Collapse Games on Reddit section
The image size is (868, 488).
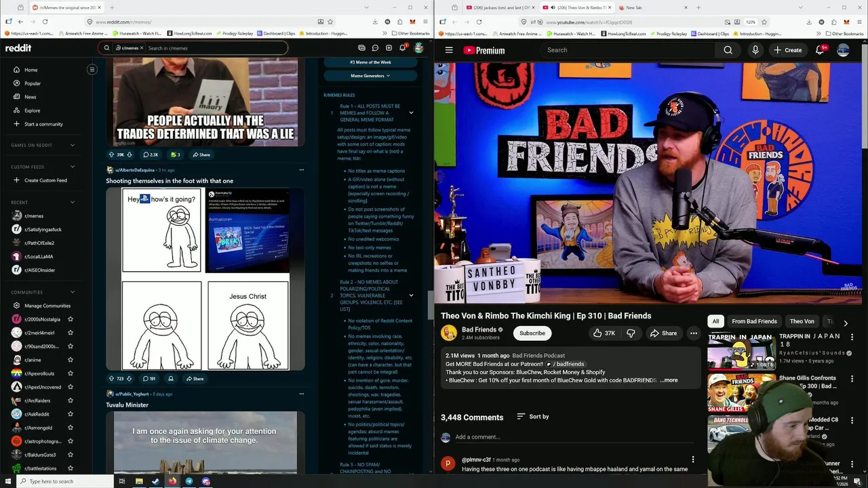click(73, 145)
